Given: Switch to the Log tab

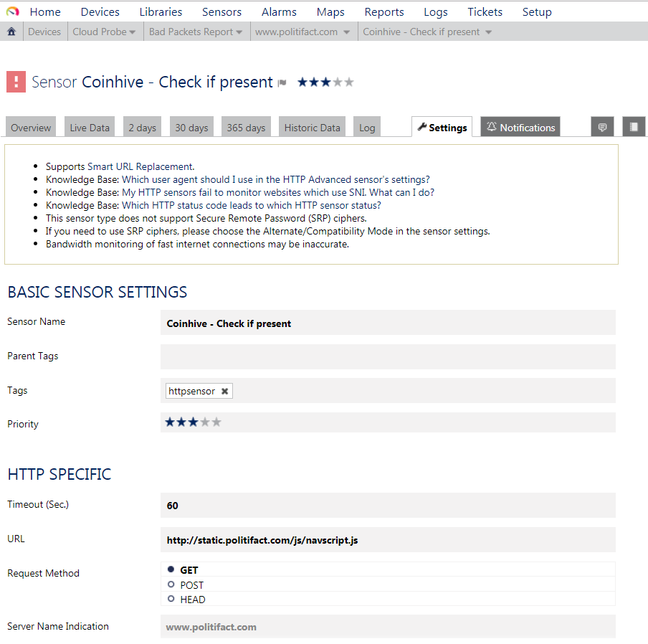Looking at the screenshot, I should [367, 127].
